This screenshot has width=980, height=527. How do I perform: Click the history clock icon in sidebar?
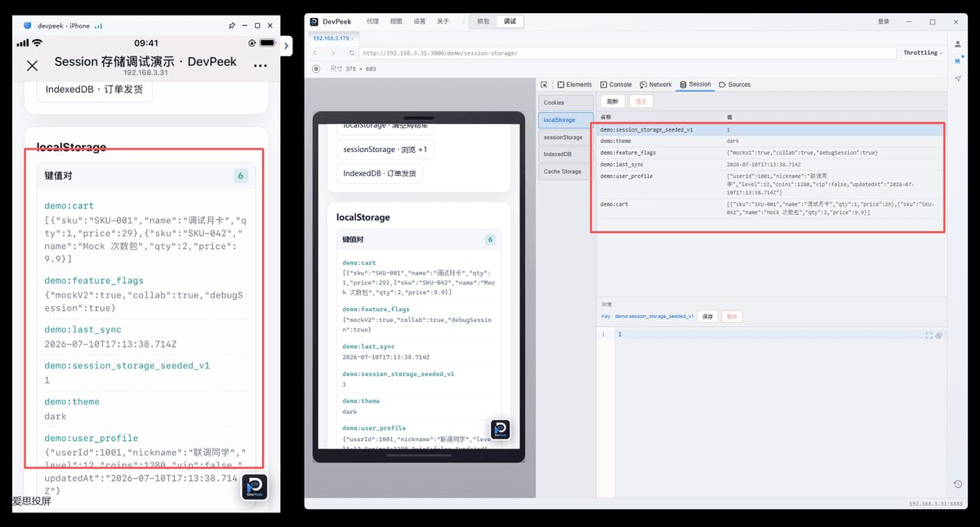coord(958,485)
